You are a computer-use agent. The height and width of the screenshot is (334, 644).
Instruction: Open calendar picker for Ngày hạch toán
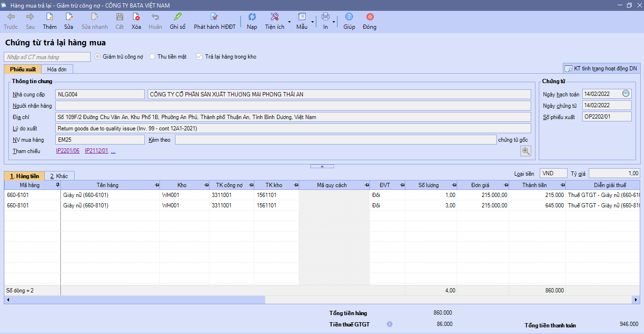click(x=626, y=94)
